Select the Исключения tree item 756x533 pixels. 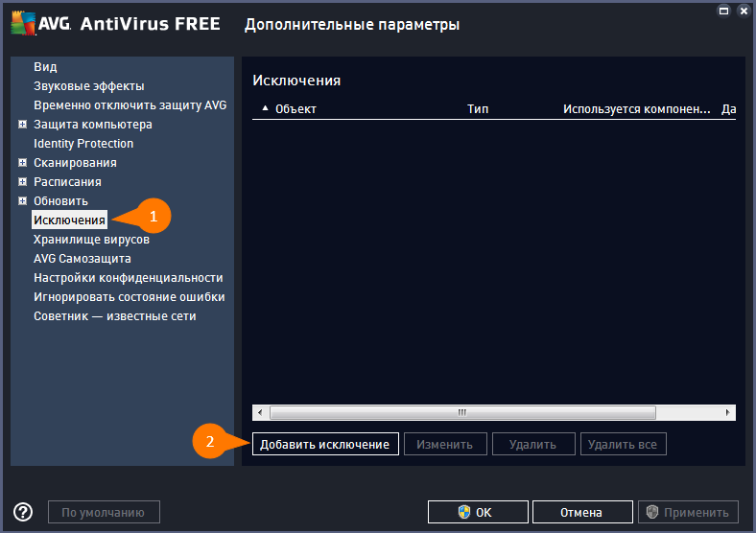tap(69, 220)
